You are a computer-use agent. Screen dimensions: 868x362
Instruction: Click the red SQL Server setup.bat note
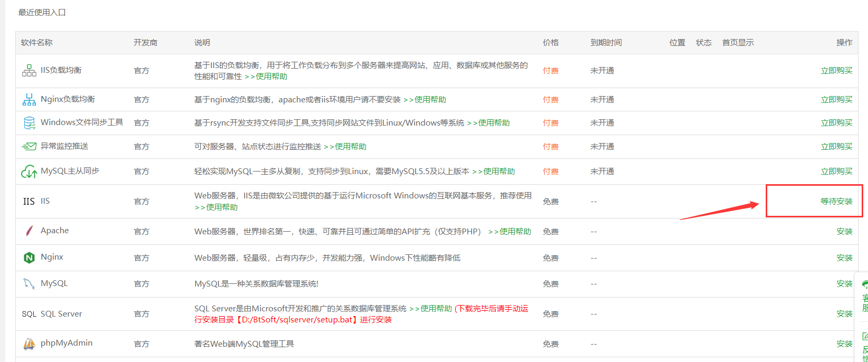(361, 314)
